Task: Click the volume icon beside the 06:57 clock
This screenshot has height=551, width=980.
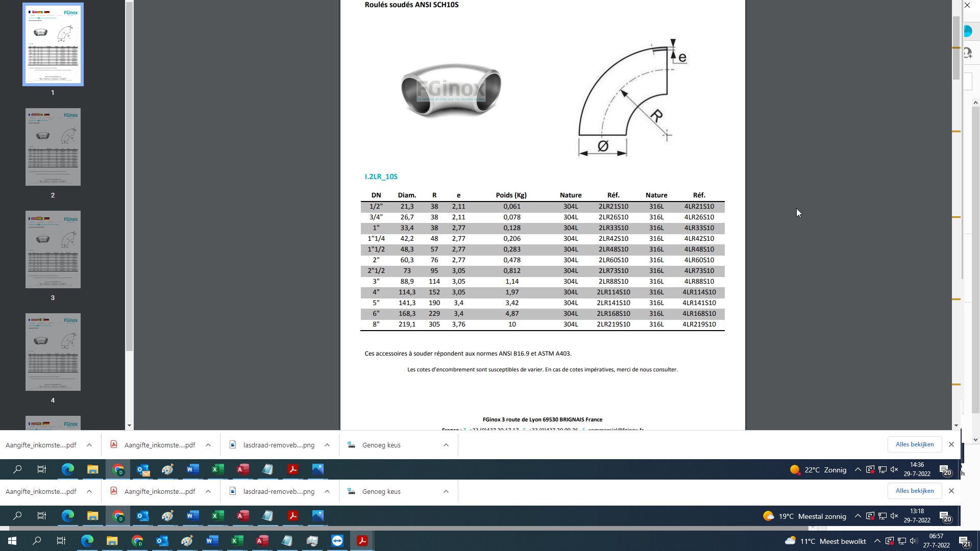Action: tap(914, 541)
